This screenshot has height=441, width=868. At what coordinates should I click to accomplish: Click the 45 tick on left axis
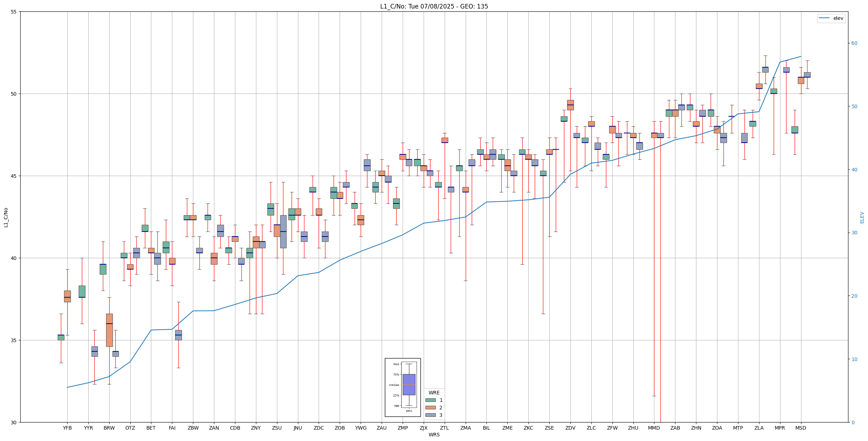(x=14, y=176)
